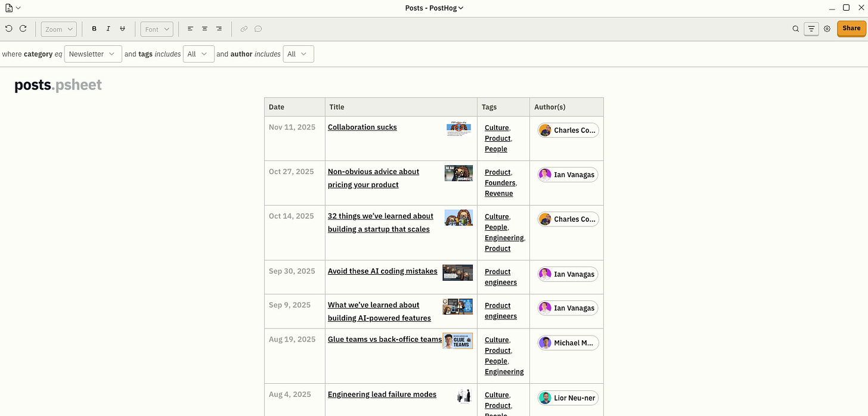Screen dimensions: 868x416
Task: Click Ian Vanagas chip on Sep 30 row
Action: pos(568,274)
